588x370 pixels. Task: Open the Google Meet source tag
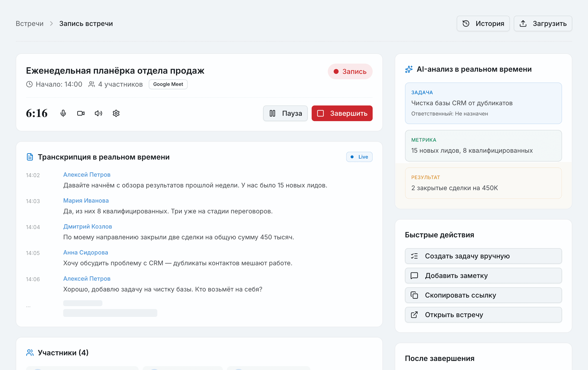coord(168,84)
